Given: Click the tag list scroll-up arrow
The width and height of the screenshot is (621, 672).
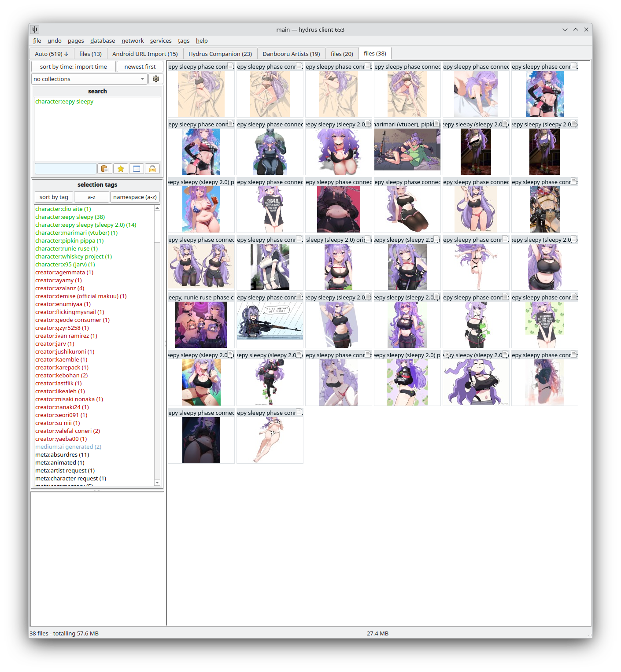Looking at the screenshot, I should coord(157,208).
